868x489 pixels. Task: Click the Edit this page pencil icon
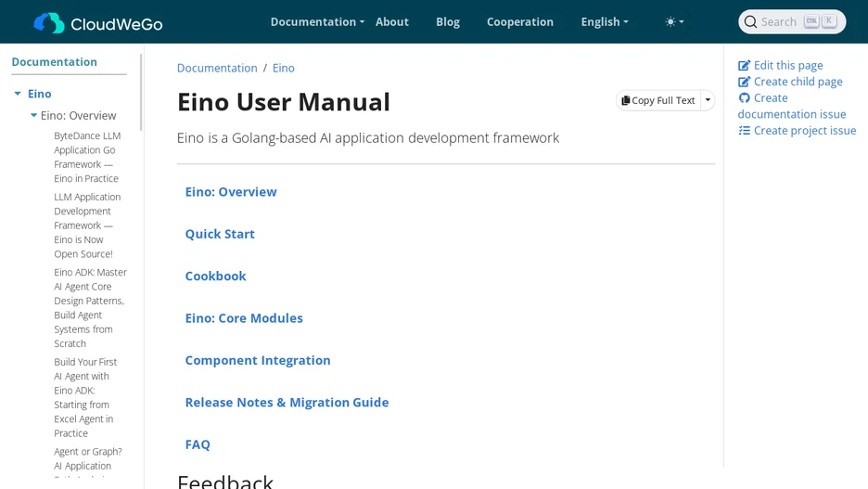click(x=744, y=65)
